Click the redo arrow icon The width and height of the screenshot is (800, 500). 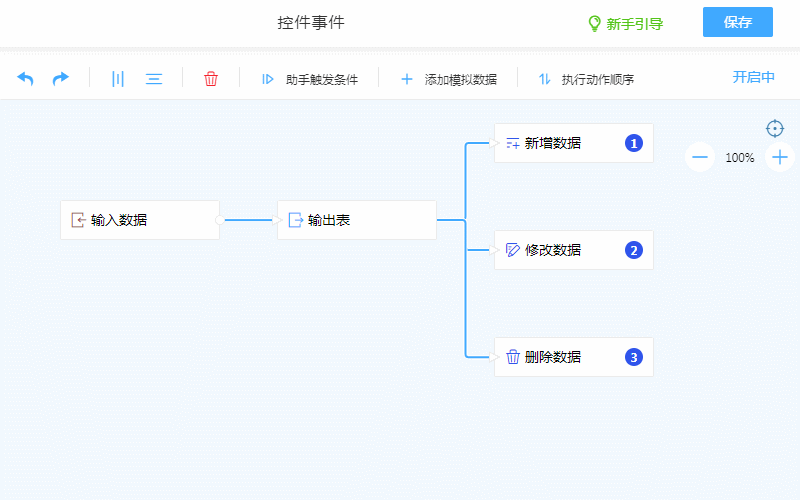(x=61, y=79)
